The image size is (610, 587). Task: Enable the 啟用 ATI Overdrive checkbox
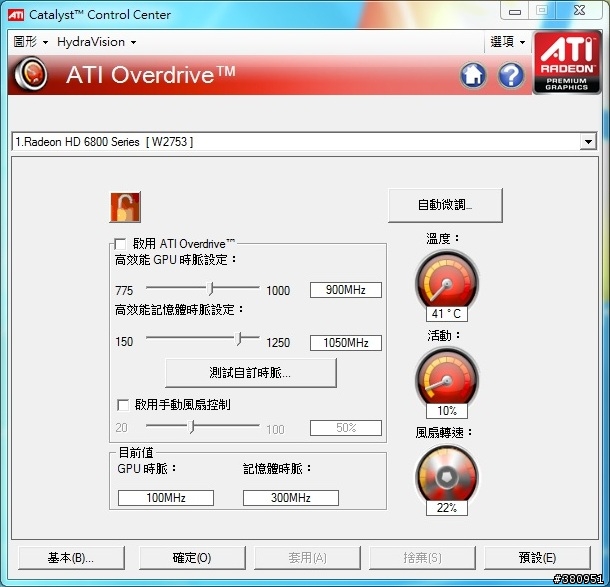coord(120,244)
